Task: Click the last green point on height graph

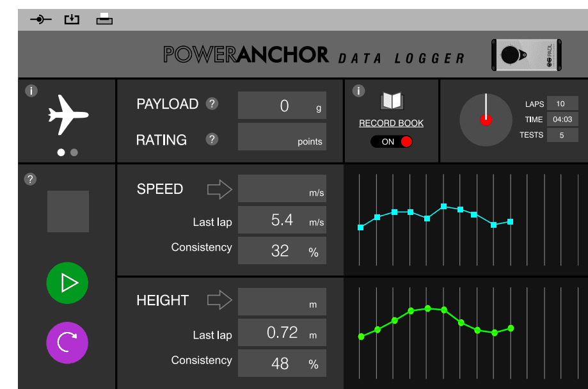Action: [511, 328]
